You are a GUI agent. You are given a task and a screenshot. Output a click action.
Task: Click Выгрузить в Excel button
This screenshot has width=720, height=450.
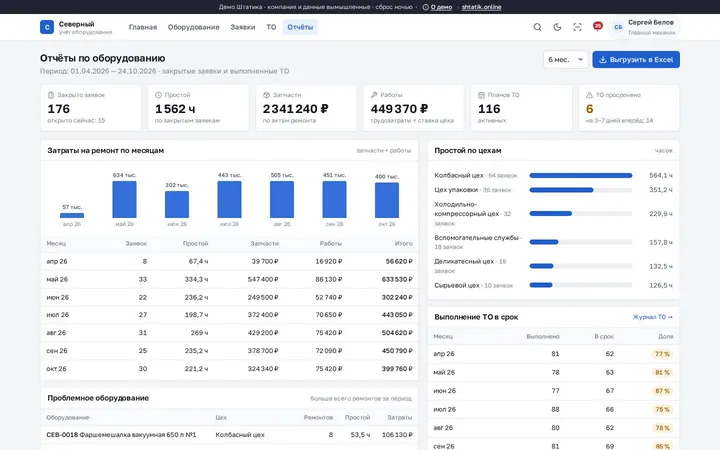point(636,60)
